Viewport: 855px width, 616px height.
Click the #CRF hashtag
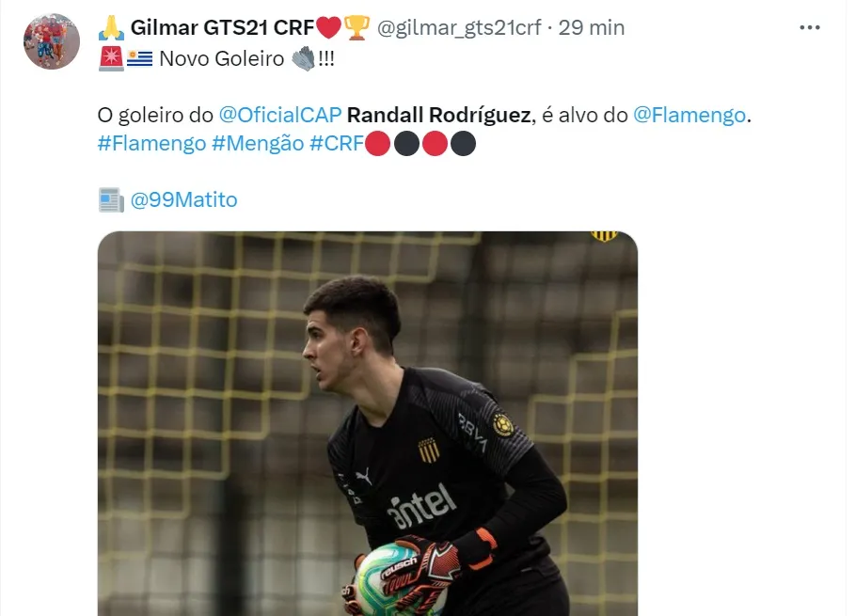click(x=337, y=143)
